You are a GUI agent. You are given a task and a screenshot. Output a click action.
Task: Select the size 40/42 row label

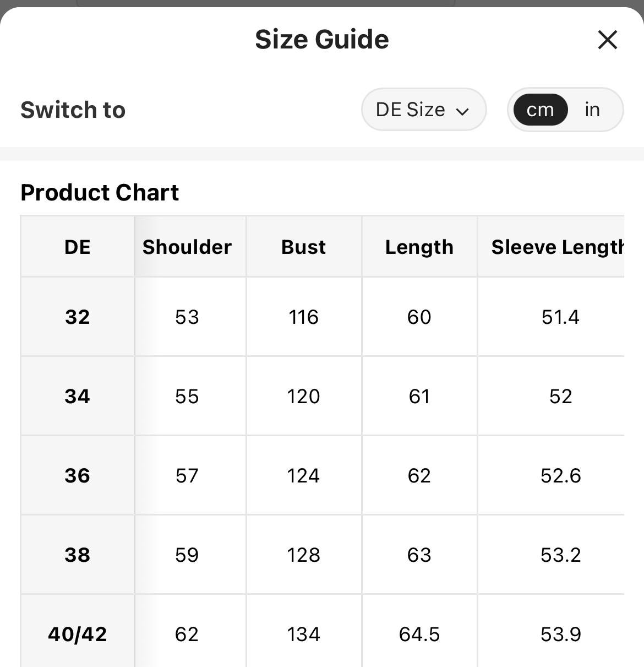[78, 634]
